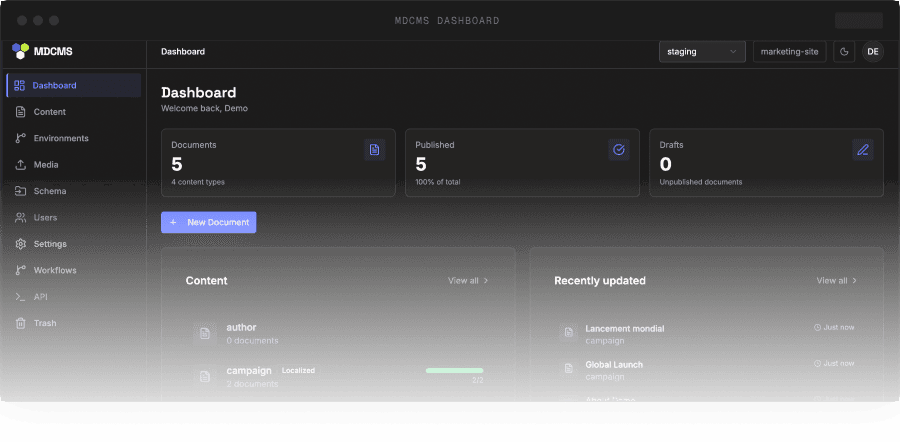Click the Dashboard grid icon
Screen dimensions: 900x442
[20, 86]
